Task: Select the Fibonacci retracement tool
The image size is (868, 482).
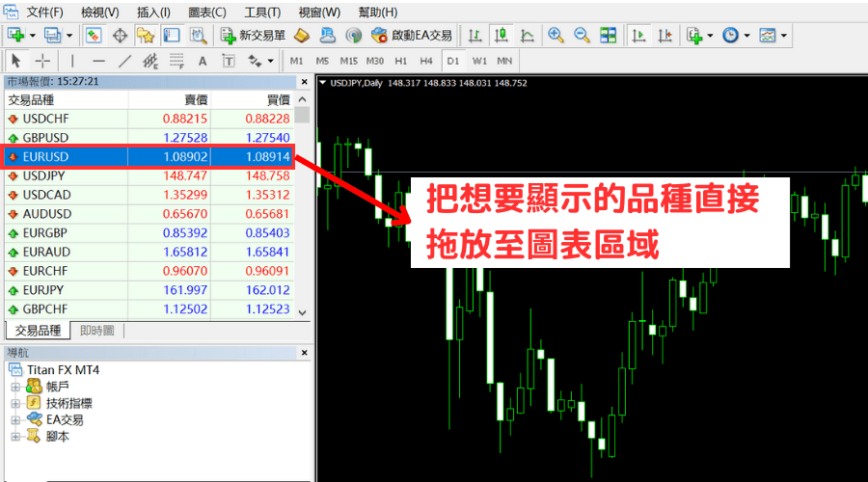Action: pyautogui.click(x=176, y=61)
